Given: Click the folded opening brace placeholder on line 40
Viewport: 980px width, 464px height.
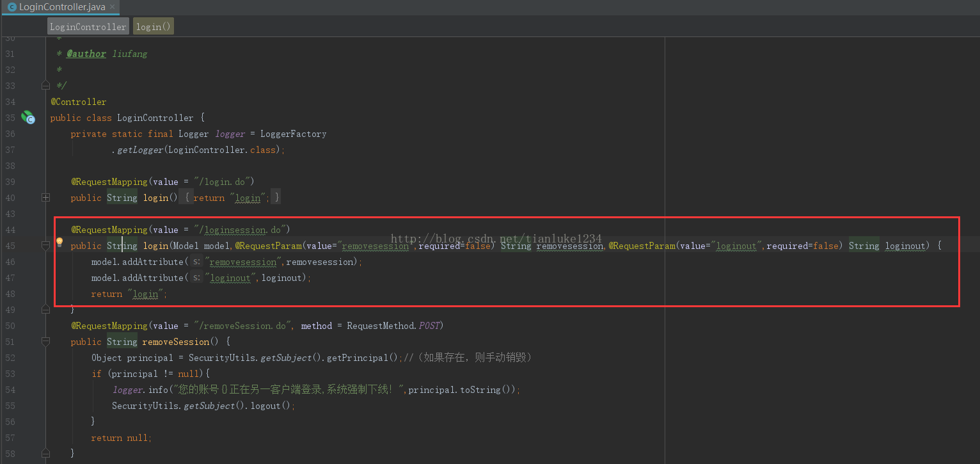Looking at the screenshot, I should [x=187, y=198].
